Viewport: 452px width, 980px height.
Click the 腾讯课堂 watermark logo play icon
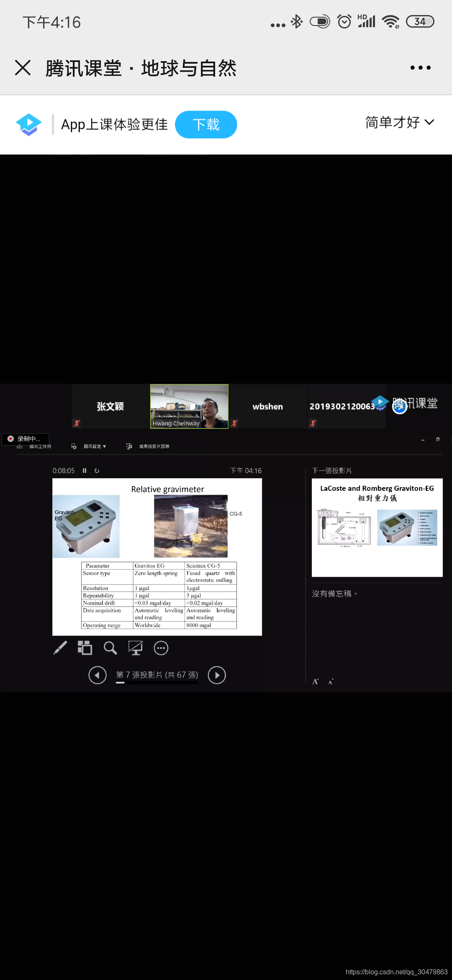point(380,402)
